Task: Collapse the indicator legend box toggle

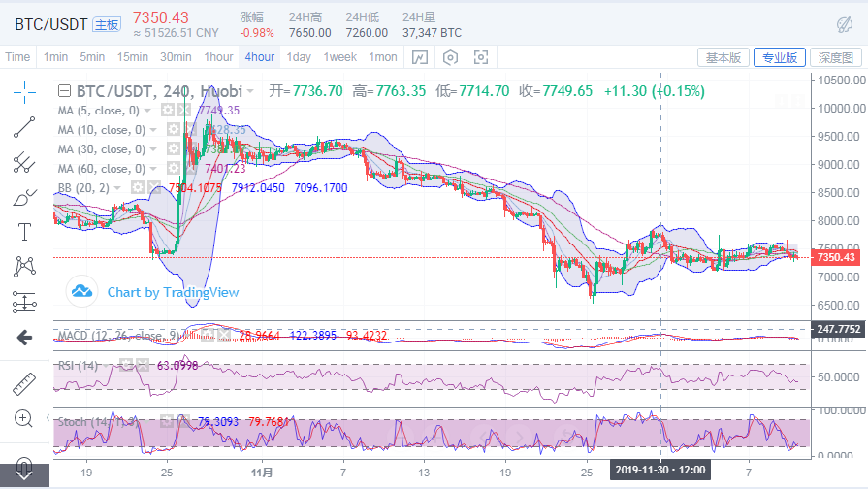Action: (64, 91)
